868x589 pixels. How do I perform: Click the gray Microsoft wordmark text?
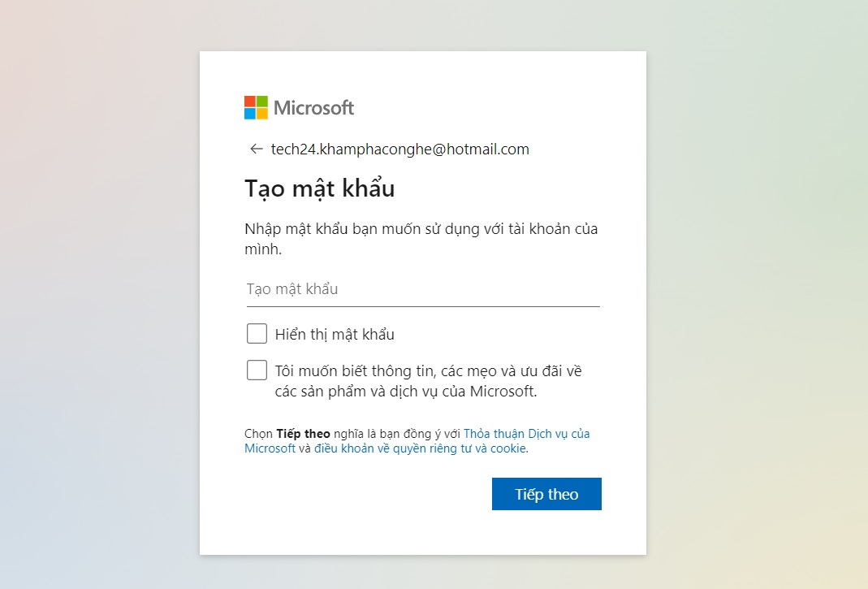click(x=314, y=107)
